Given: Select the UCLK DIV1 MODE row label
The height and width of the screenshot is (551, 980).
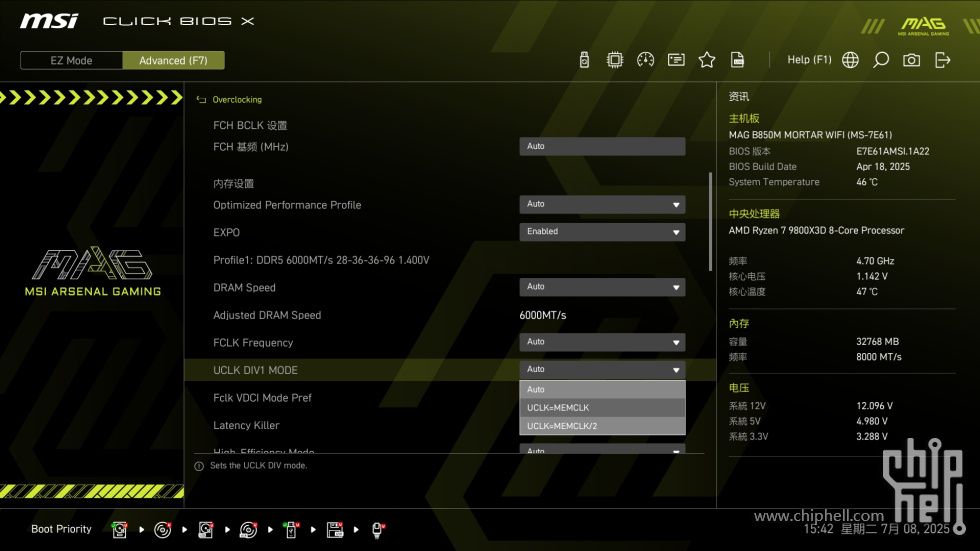Looking at the screenshot, I should coord(255,370).
